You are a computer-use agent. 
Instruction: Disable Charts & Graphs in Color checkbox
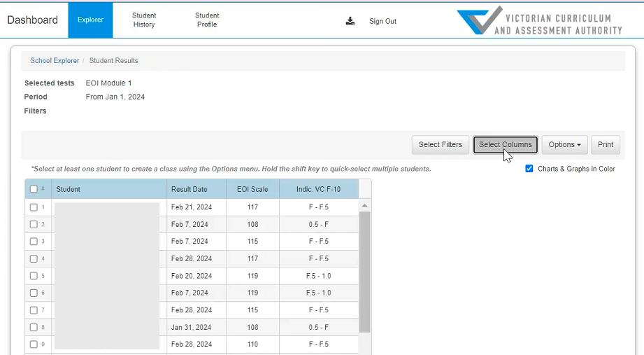pos(529,169)
